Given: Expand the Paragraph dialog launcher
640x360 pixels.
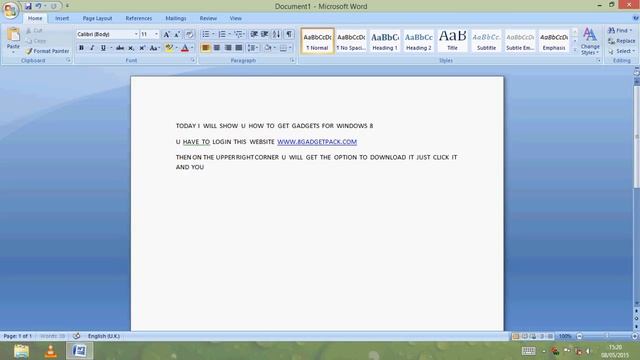Looking at the screenshot, I should (x=292, y=60).
